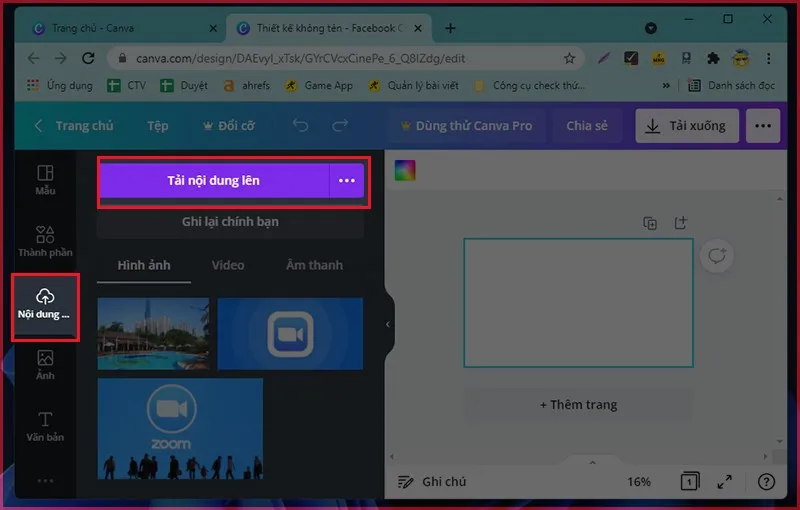
Task: Open the rainbow background color swatch
Action: [404, 170]
